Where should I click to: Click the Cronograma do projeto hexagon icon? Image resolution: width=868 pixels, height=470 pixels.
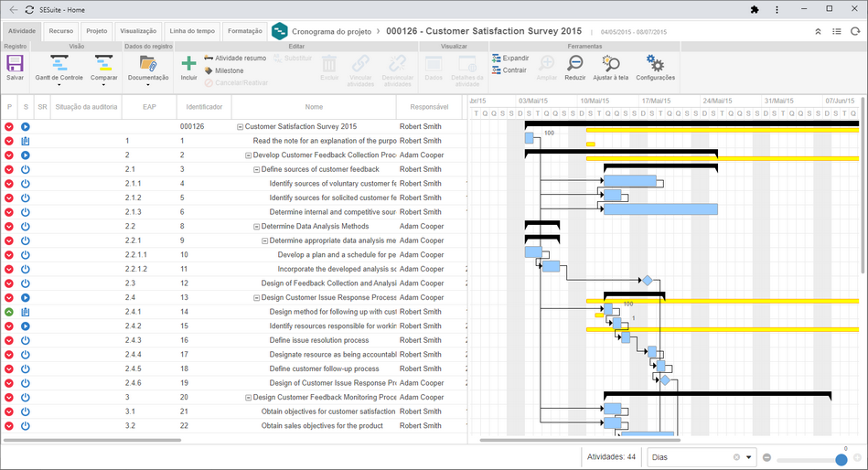click(x=280, y=31)
